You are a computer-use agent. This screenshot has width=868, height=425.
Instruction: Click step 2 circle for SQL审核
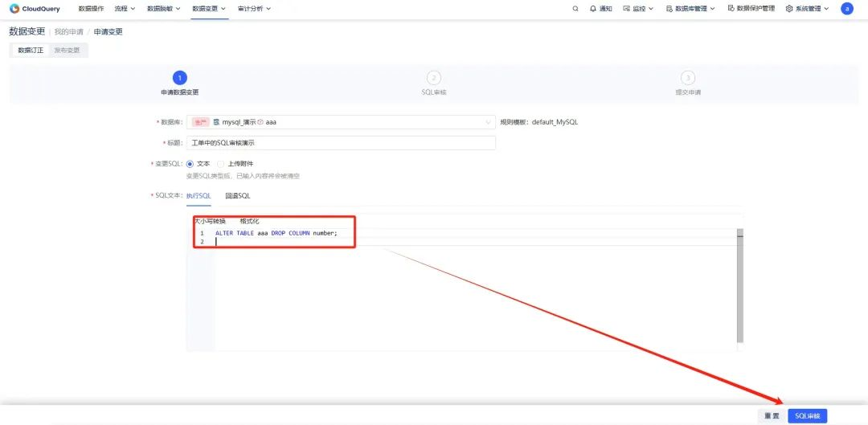click(434, 78)
